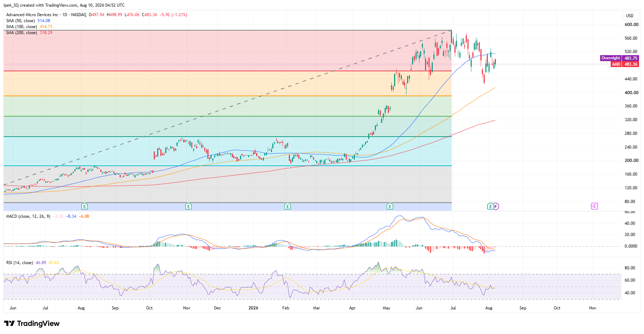This screenshot has height=334, width=644.
Task: Click the earnings marker below August 2025
Action: point(84,206)
